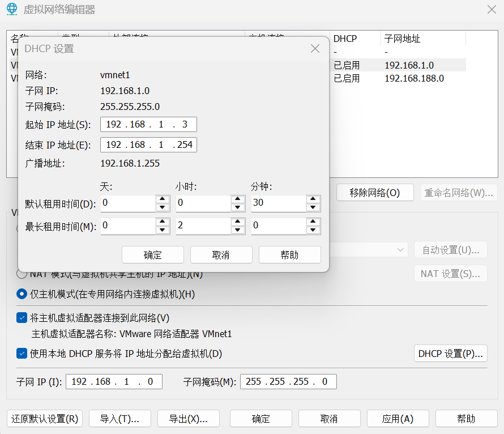
Task: Click 应用(A) in the main editor
Action: pos(398,419)
